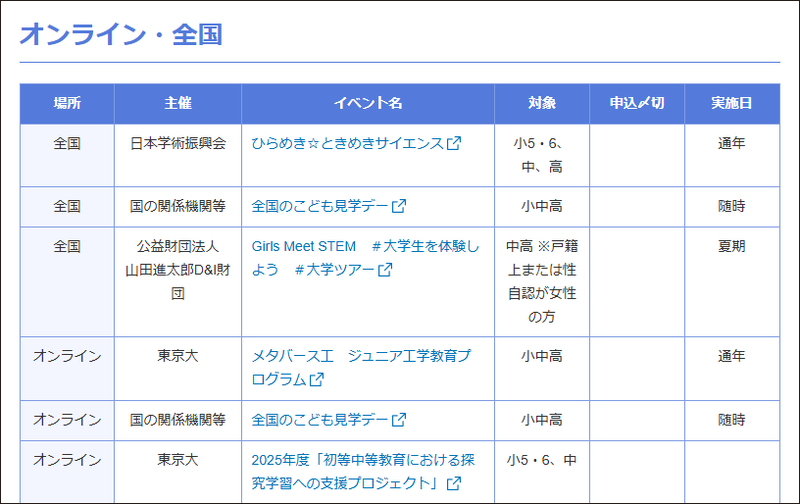This screenshot has height=504, width=800.
Task: Open the Girls Meet STEM event link
Action: (x=365, y=258)
